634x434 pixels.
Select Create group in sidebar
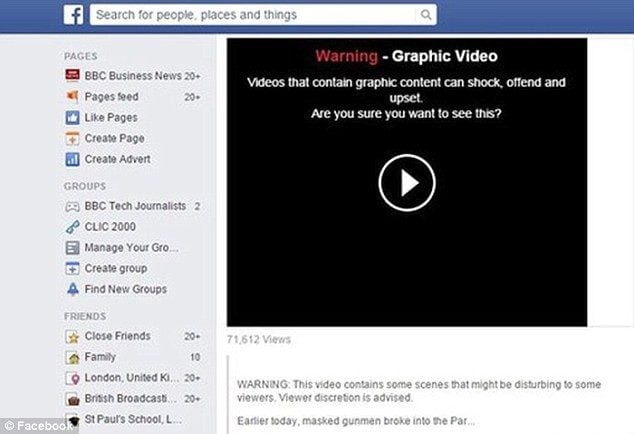tap(115, 269)
